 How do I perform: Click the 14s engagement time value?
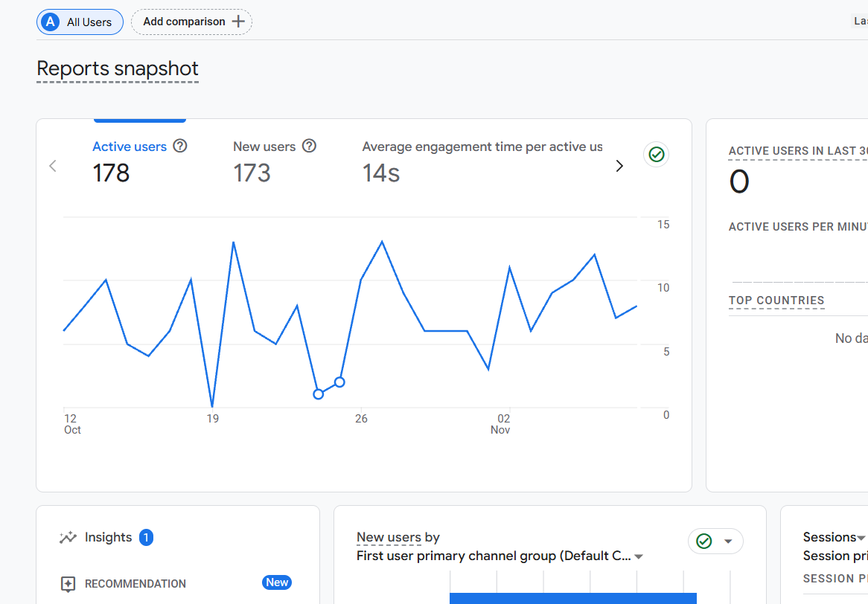(x=381, y=173)
